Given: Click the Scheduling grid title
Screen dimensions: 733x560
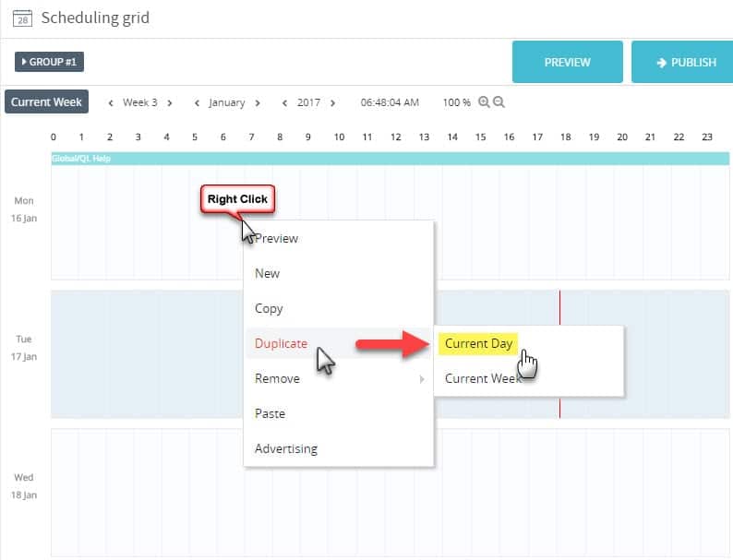Looking at the screenshot, I should (95, 18).
